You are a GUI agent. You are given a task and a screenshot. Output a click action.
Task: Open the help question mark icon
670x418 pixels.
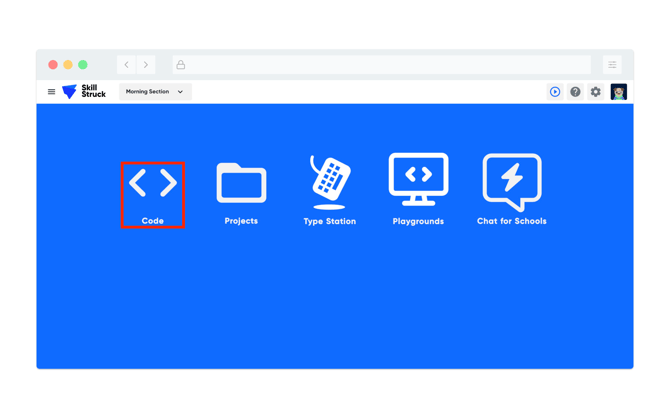pos(575,92)
